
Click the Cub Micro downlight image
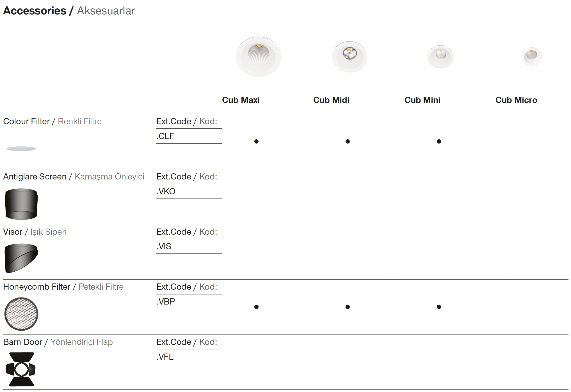(531, 56)
